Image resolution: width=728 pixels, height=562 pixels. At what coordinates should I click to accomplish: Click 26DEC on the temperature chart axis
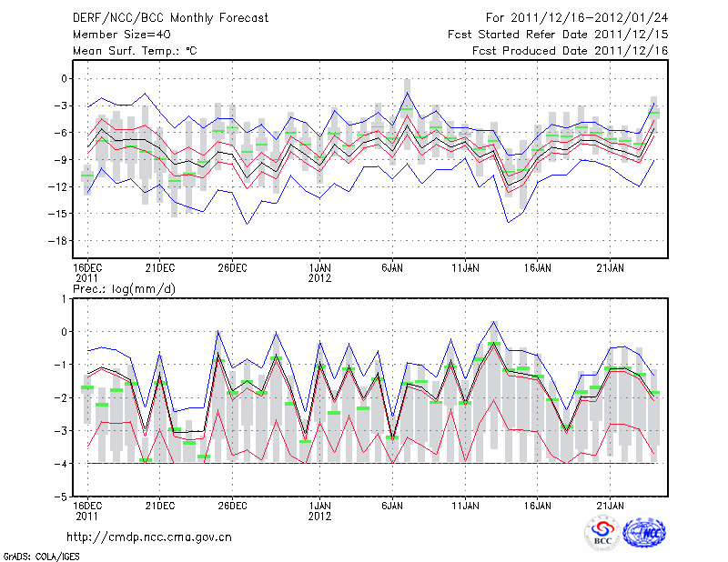pyautogui.click(x=232, y=267)
